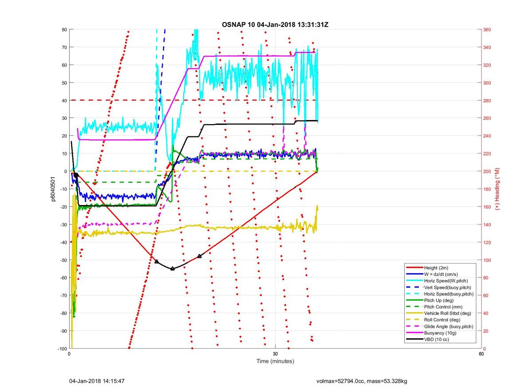The height and width of the screenshot is (392, 532).
Task: Click the '-100' tick on the left axis
Action: 62,349
